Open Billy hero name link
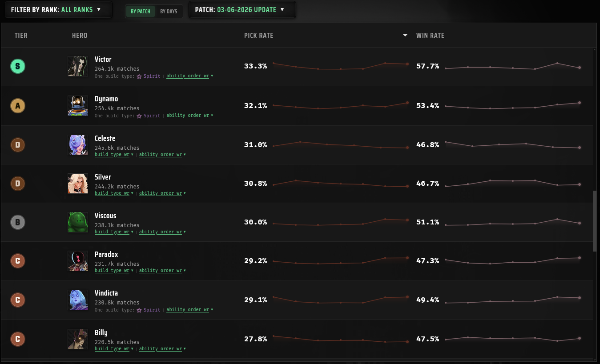Image resolution: width=600 pixels, height=364 pixels. [x=101, y=332]
